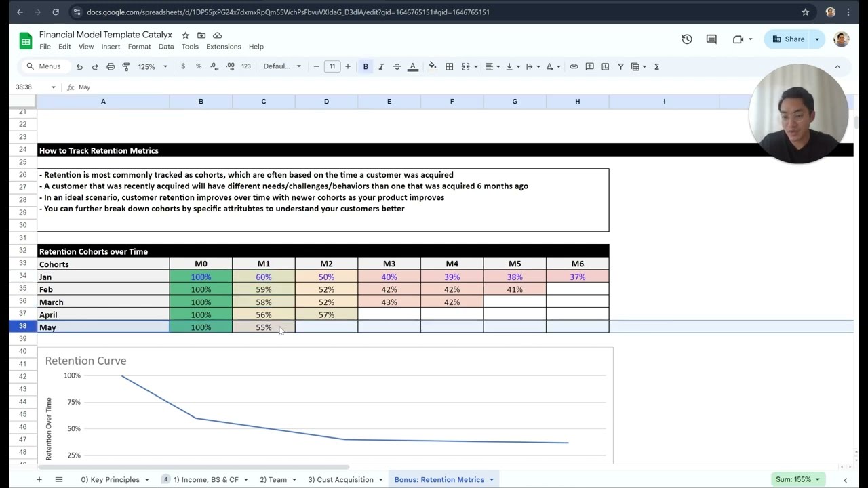Increase font size with plus button
The width and height of the screenshot is (868, 488).
348,66
